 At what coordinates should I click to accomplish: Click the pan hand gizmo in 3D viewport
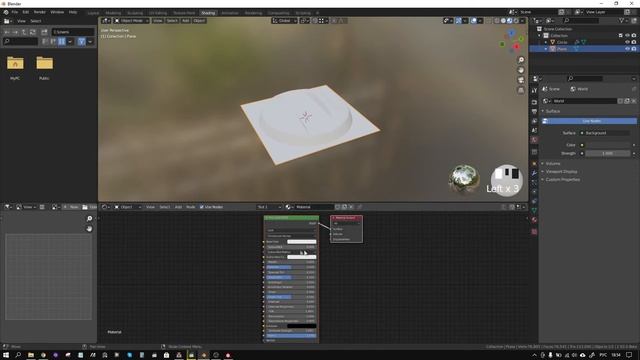click(x=521, y=70)
